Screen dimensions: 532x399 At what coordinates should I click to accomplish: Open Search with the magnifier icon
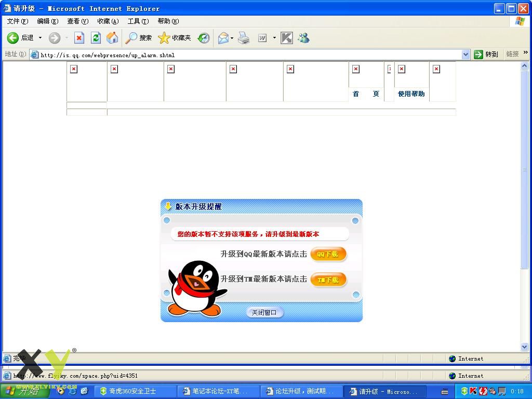click(x=138, y=37)
